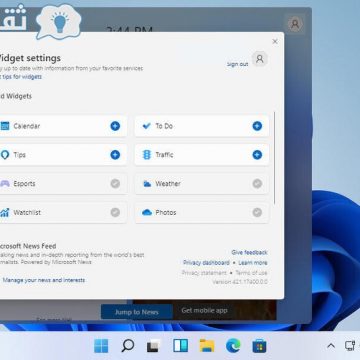Open the profile avatar in Widget settings
This screenshot has height=360, width=360.
point(260,59)
